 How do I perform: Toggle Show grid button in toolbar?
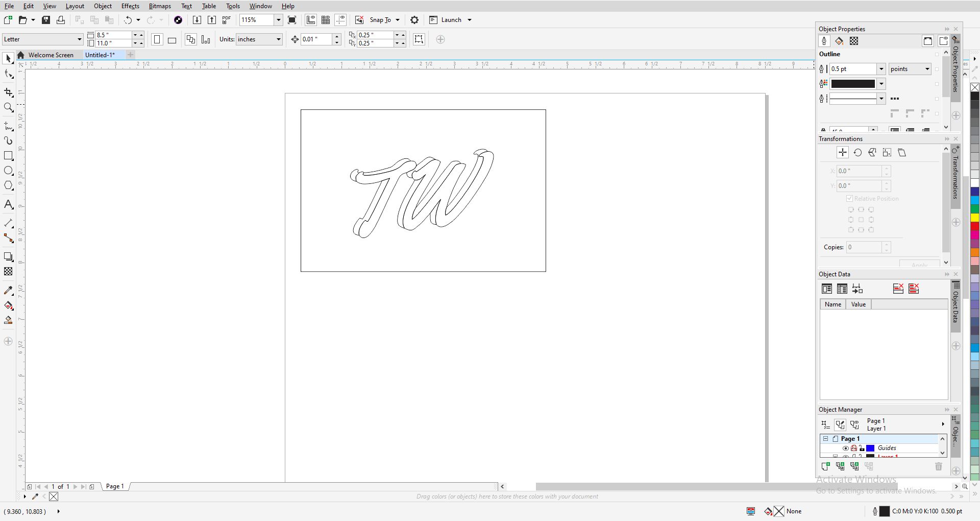pyautogui.click(x=326, y=20)
